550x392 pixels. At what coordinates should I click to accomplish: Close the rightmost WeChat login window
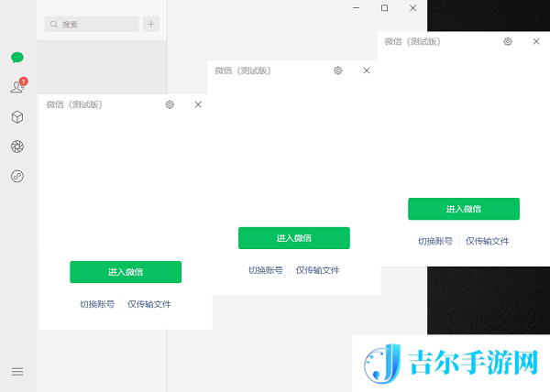pos(536,41)
